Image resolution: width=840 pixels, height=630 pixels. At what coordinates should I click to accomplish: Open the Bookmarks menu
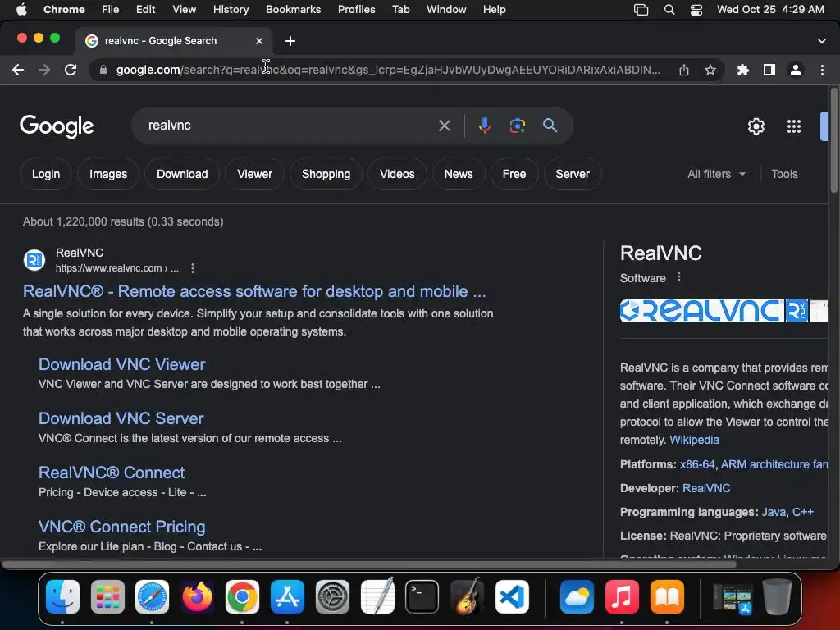point(293,10)
